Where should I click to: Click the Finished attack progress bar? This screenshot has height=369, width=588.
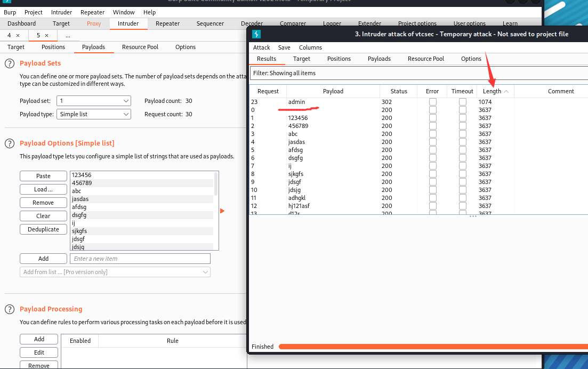point(433,347)
